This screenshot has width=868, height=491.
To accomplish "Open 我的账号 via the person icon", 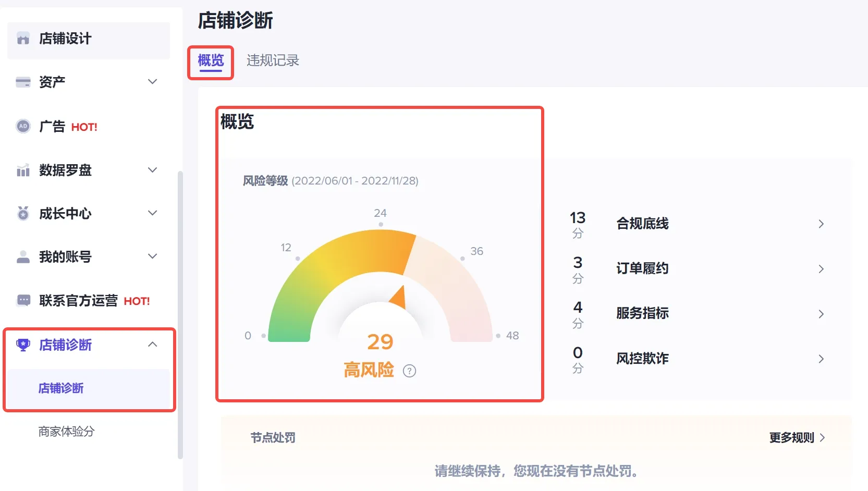I will [23, 256].
